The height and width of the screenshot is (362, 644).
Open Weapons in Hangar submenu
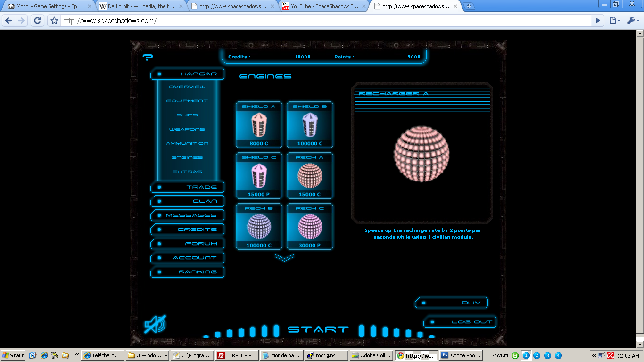coord(187,129)
